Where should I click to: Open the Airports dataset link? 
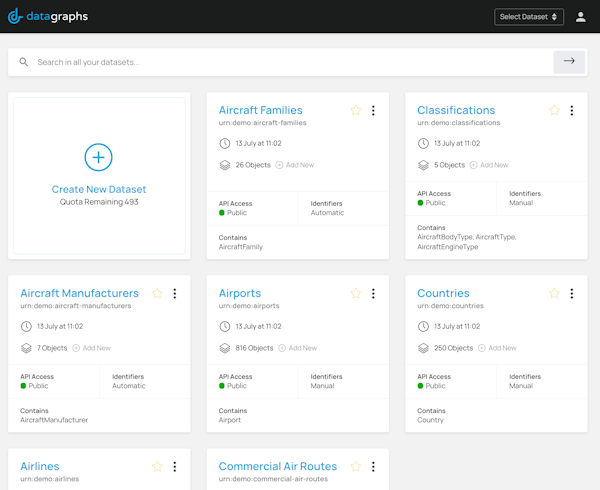coord(240,294)
